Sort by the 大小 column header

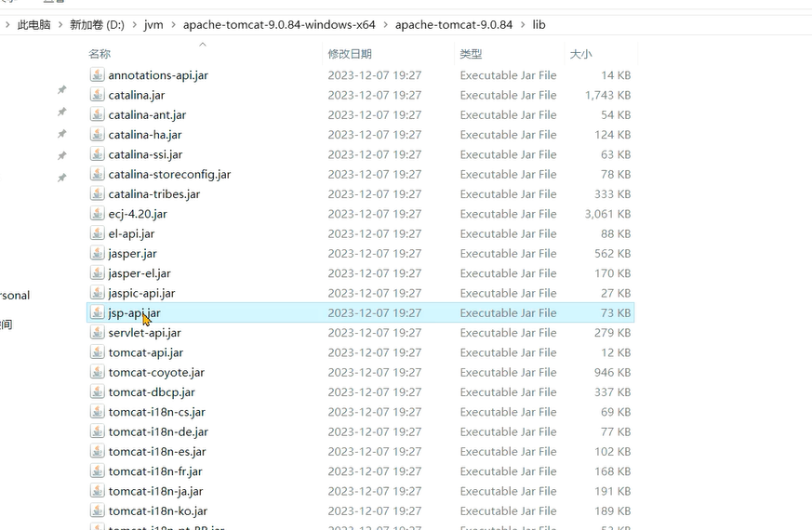[580, 54]
